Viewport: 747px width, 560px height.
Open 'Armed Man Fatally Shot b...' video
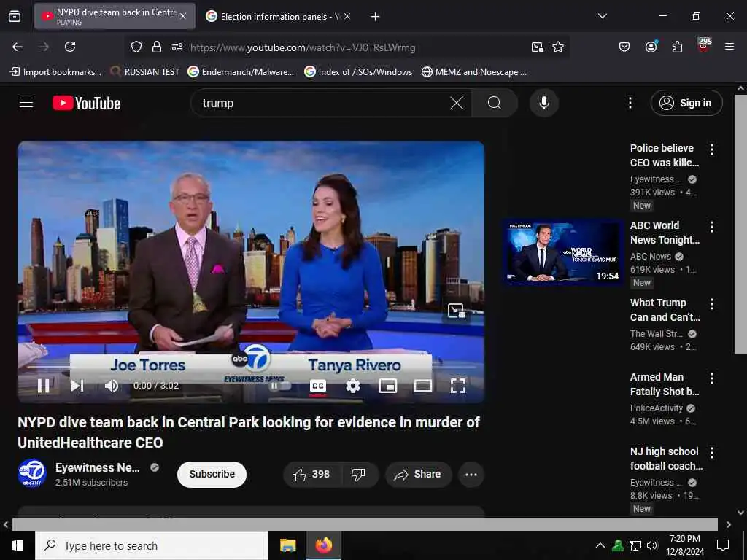point(665,384)
